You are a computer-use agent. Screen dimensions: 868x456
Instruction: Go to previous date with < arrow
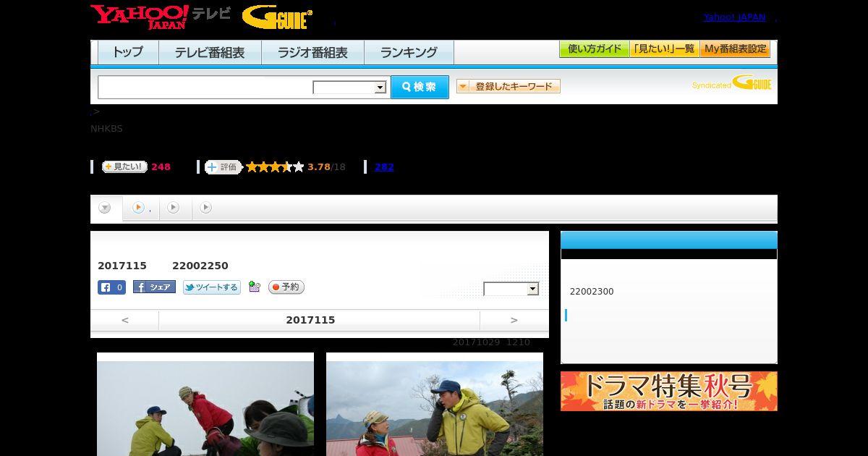pos(124,320)
